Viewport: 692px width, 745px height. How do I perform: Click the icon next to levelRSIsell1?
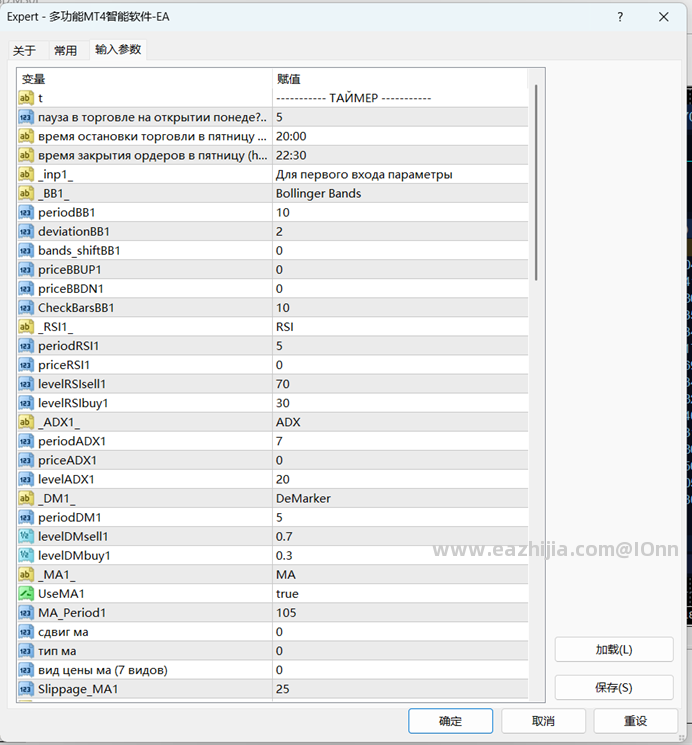point(26,384)
